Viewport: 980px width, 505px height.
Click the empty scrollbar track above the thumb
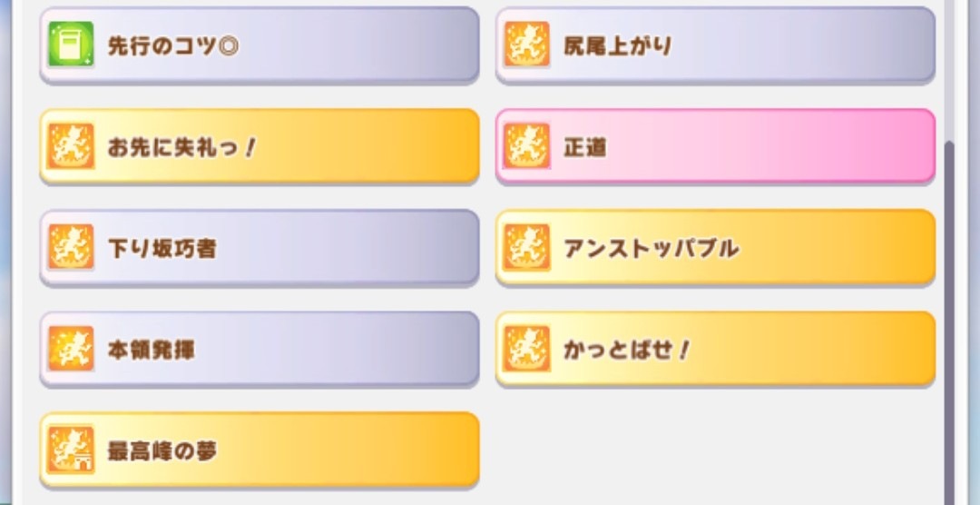tap(949, 69)
